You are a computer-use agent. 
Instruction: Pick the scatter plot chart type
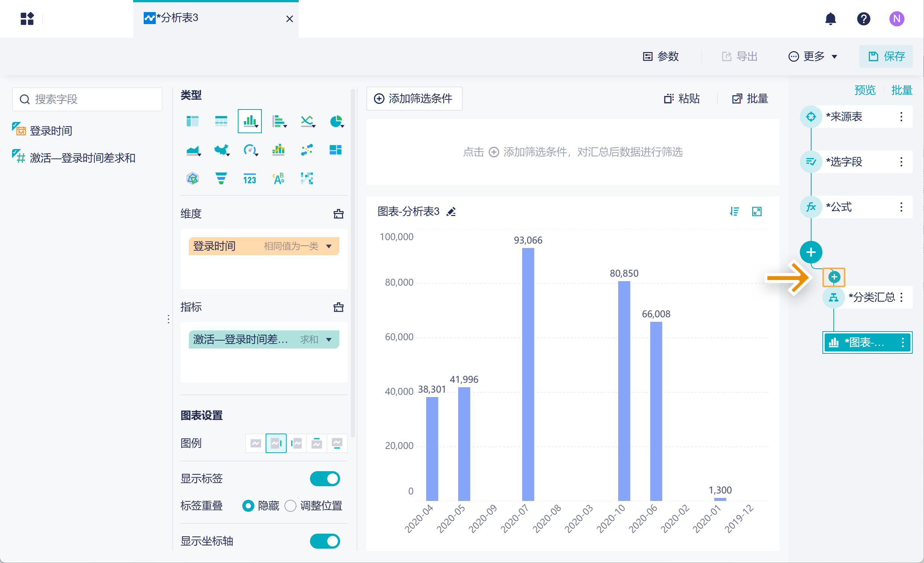(x=307, y=150)
